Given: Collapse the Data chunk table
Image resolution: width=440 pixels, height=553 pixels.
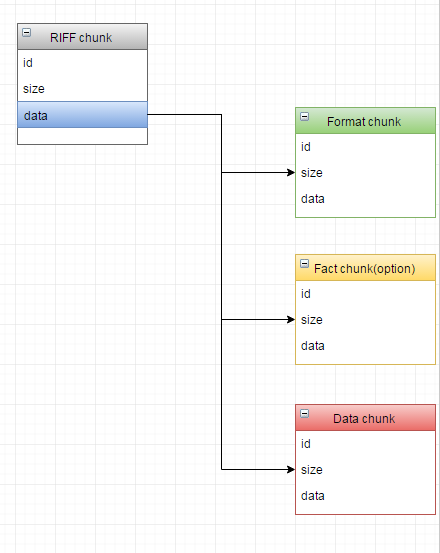Looking at the screenshot, I should pyautogui.click(x=305, y=413).
